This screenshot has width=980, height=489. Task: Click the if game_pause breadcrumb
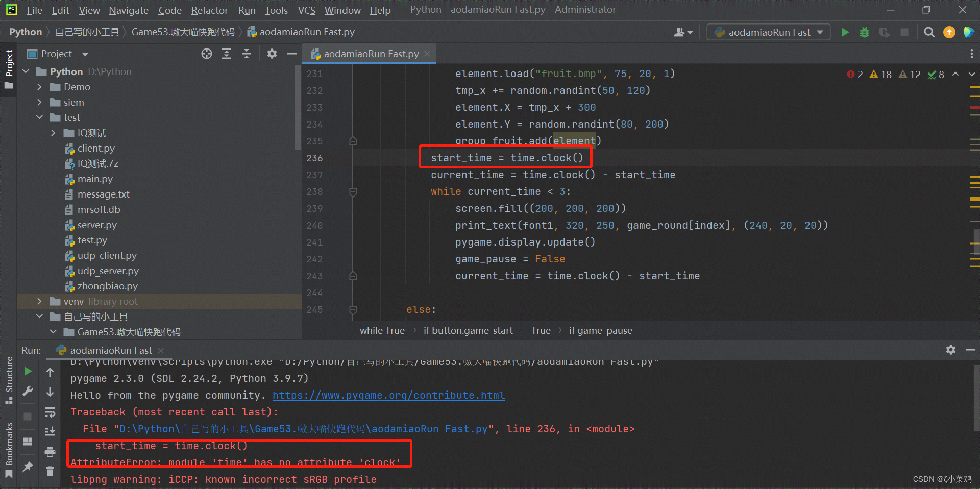(600, 330)
